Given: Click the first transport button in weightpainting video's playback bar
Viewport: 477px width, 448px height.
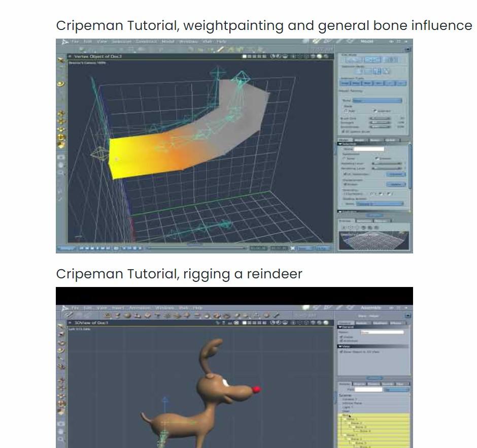Looking at the screenshot, I should (x=82, y=248).
